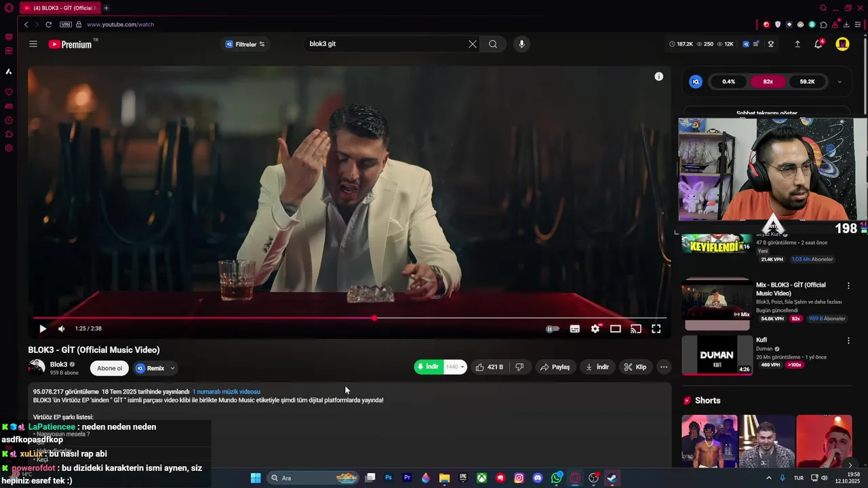Toggle the VPN badge in address bar

pos(65,24)
